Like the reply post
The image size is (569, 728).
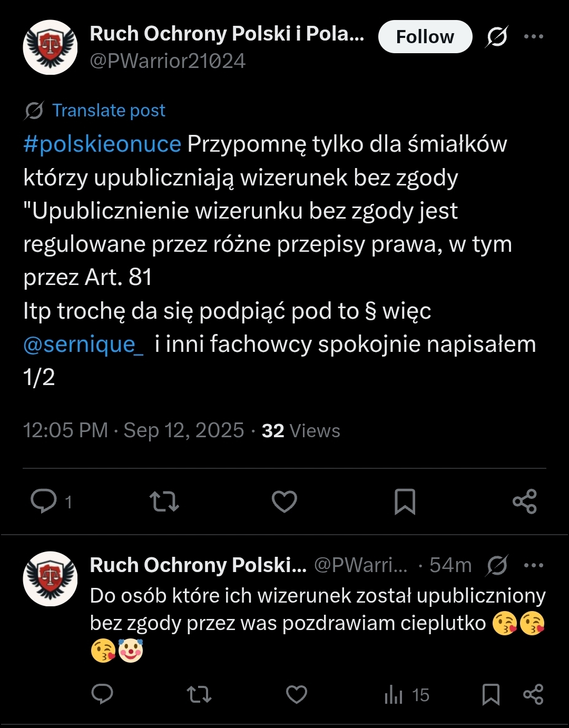tap(296, 694)
